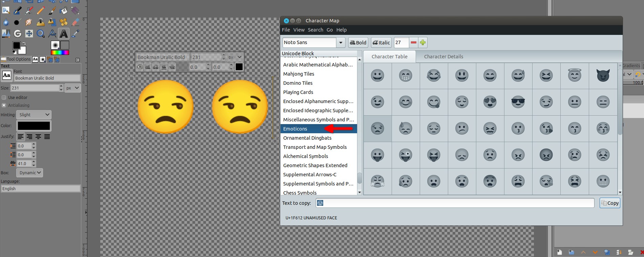This screenshot has width=644, height=257.
Task: Toggle underline in on-canvas text toolbar
Action: point(164,67)
